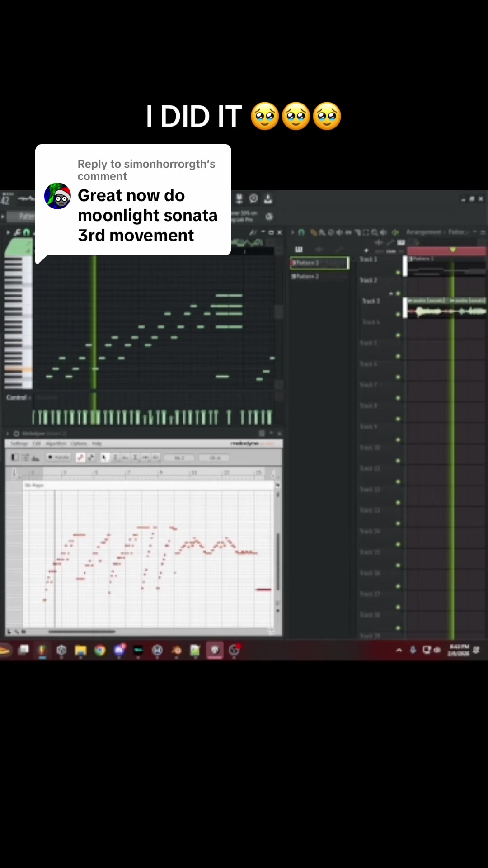Toggle Melodyne's pitch snap icon
Screen dimensions: 488x868
pos(80,458)
